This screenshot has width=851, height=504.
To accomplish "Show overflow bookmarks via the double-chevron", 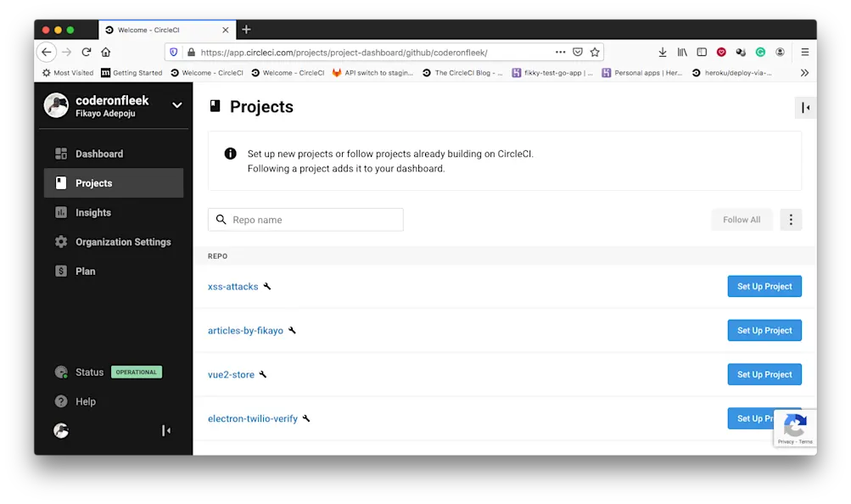I will [803, 72].
